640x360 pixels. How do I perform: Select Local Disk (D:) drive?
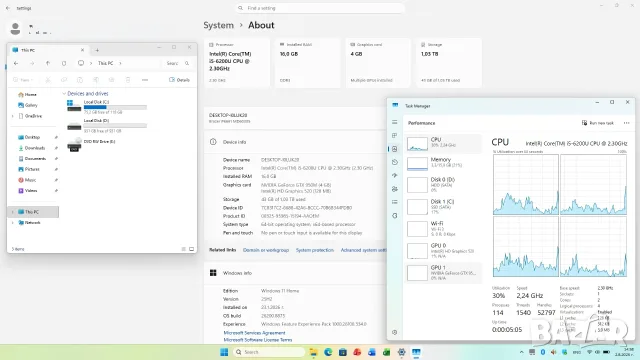(x=107, y=126)
